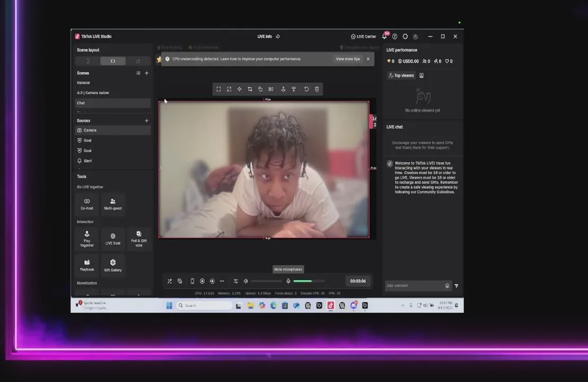Open the LIVE Goal tool
Screen dimensions: 588x382
coord(113,239)
